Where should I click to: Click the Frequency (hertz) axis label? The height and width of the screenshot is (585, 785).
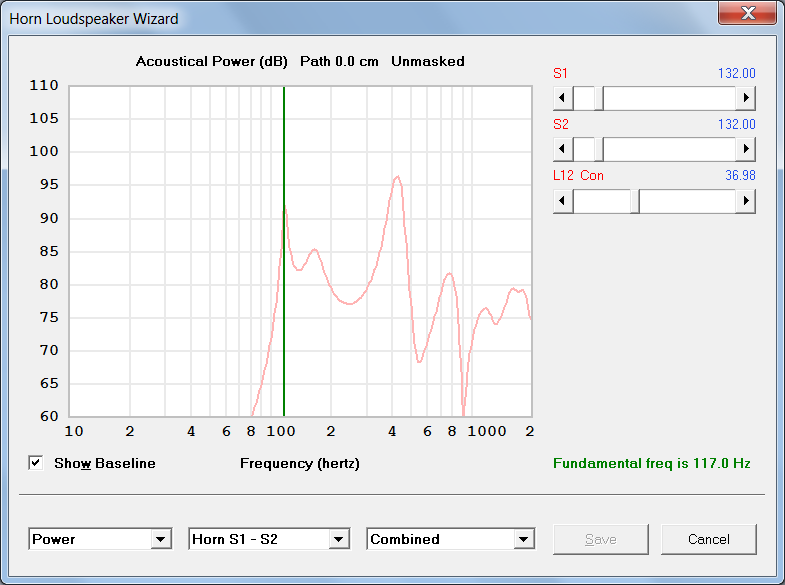pos(300,463)
